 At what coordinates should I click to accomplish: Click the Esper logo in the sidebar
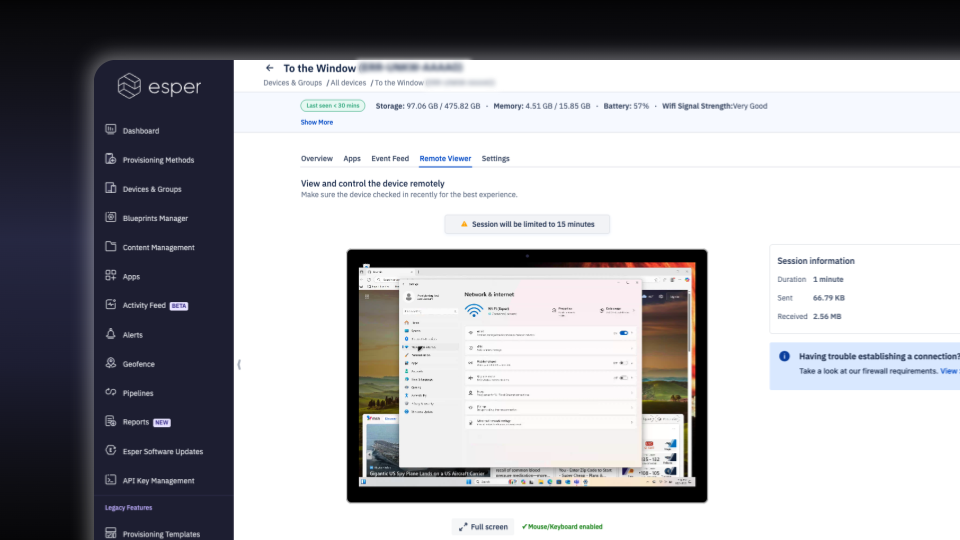click(x=159, y=86)
